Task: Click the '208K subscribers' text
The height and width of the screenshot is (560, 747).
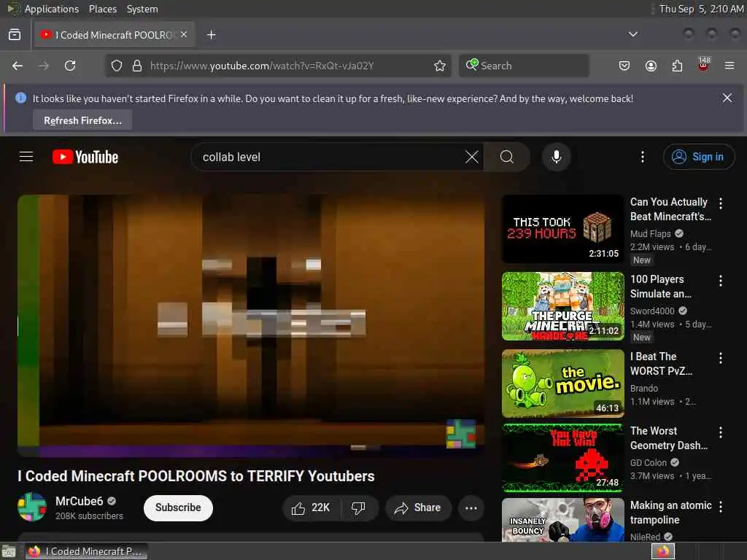Action: tap(89, 516)
